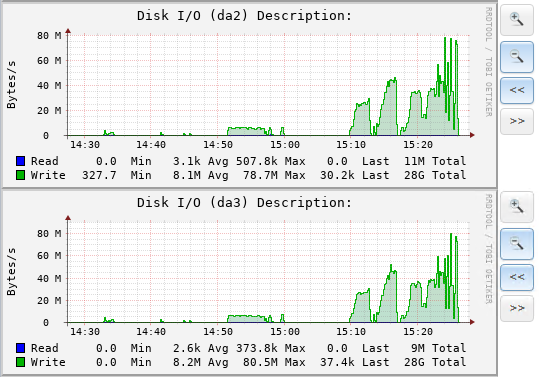The image size is (543, 377).
Task: Zoom in on the da2 graph
Action: point(517,20)
